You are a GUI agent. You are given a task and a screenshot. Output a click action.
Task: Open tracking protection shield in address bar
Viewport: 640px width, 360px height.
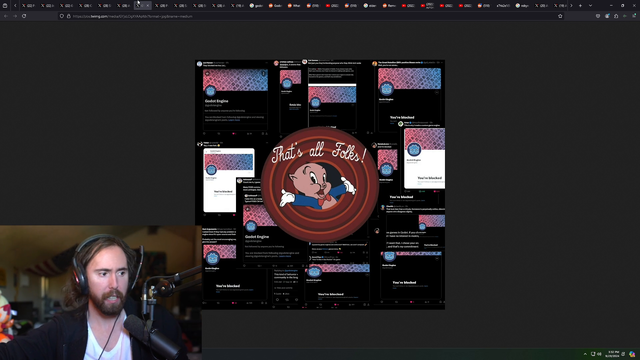[62, 16]
